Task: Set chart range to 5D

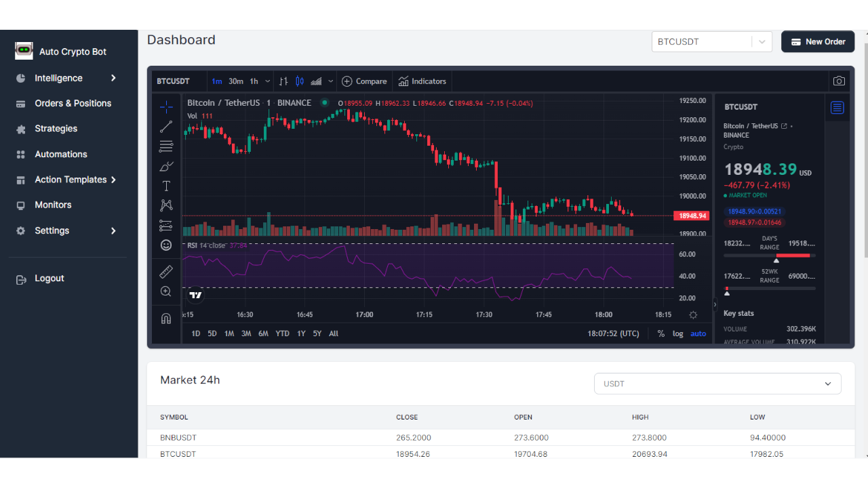Action: click(x=212, y=333)
